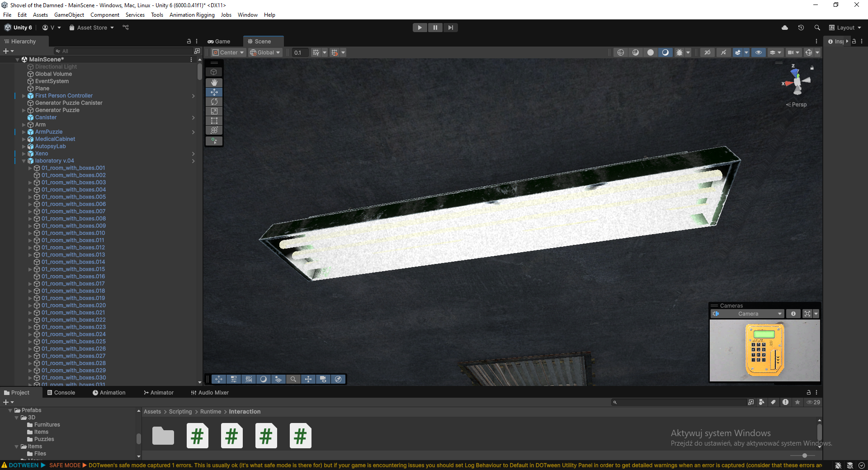Select the combined Transform tool
Screen dimensions: 868x470
(214, 130)
